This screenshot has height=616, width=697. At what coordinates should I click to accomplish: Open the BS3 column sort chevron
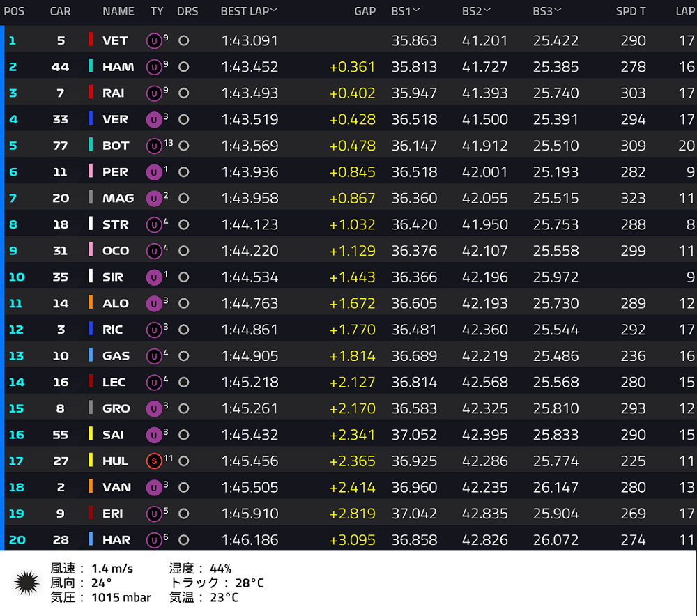click(x=558, y=10)
